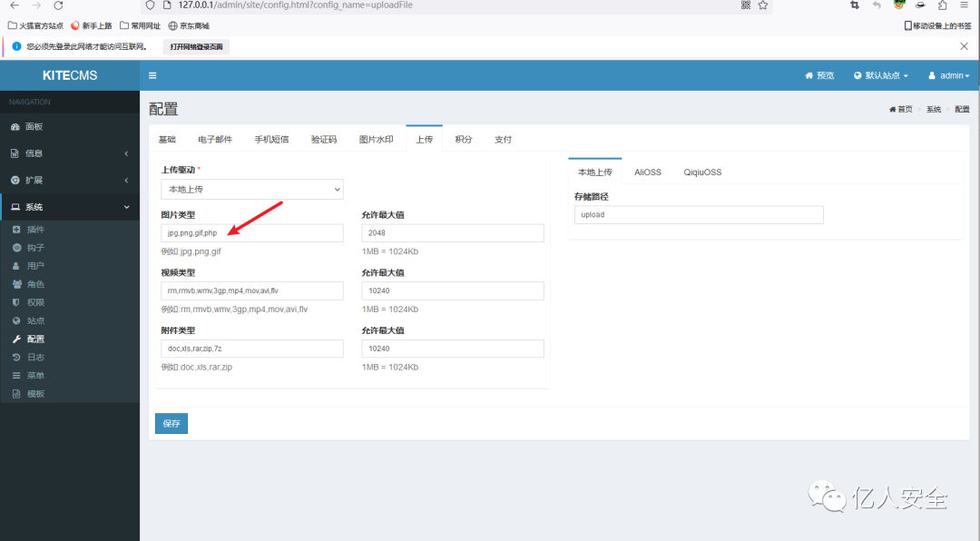Switch to the 支付 tab
980x541 pixels.
pos(503,140)
